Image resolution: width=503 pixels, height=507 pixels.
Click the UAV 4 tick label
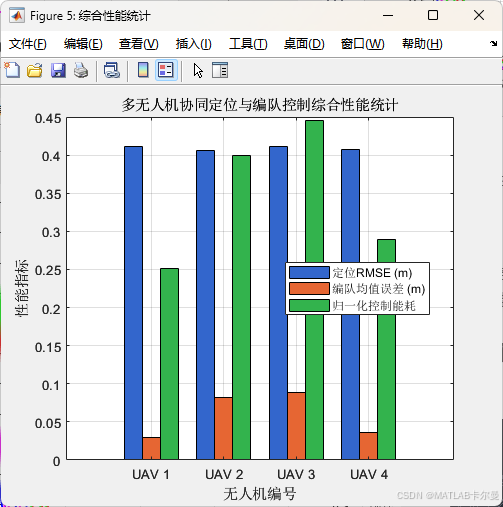click(369, 474)
